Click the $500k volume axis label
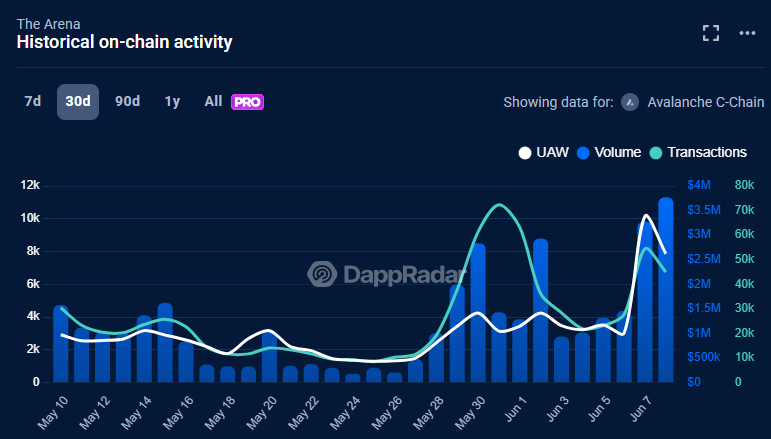The height and width of the screenshot is (439, 771). [x=704, y=357]
